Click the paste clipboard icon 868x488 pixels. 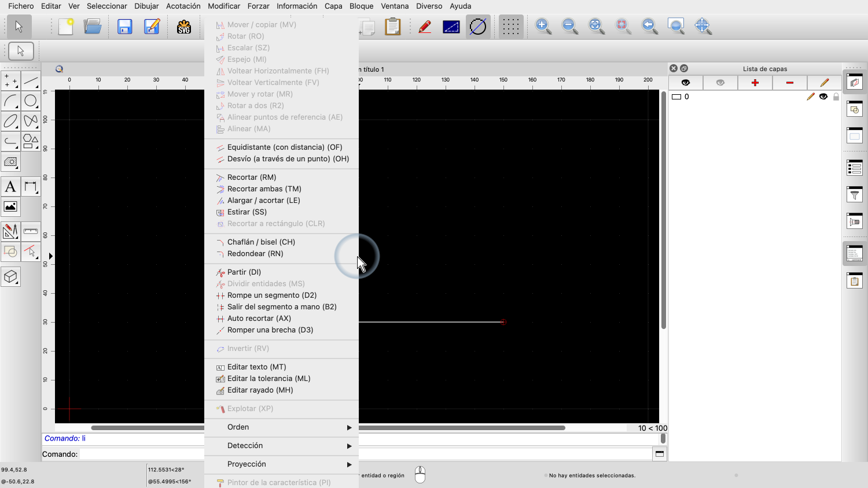[392, 27]
